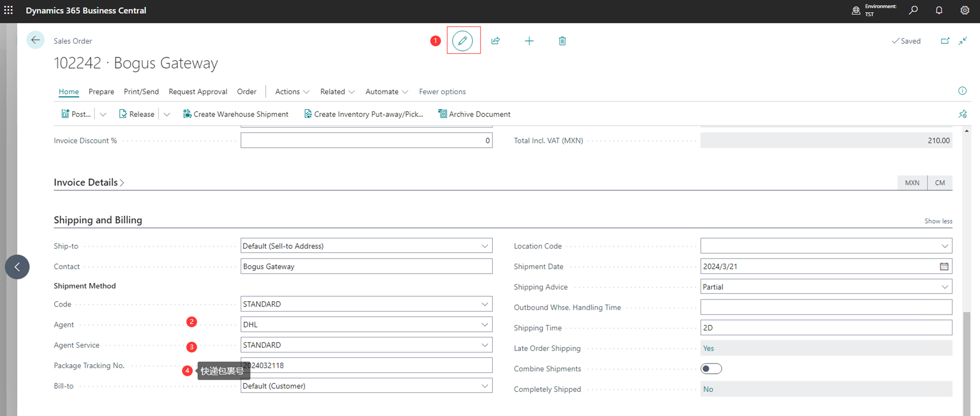
Task: Expand the Invoice Details section
Action: click(89, 182)
